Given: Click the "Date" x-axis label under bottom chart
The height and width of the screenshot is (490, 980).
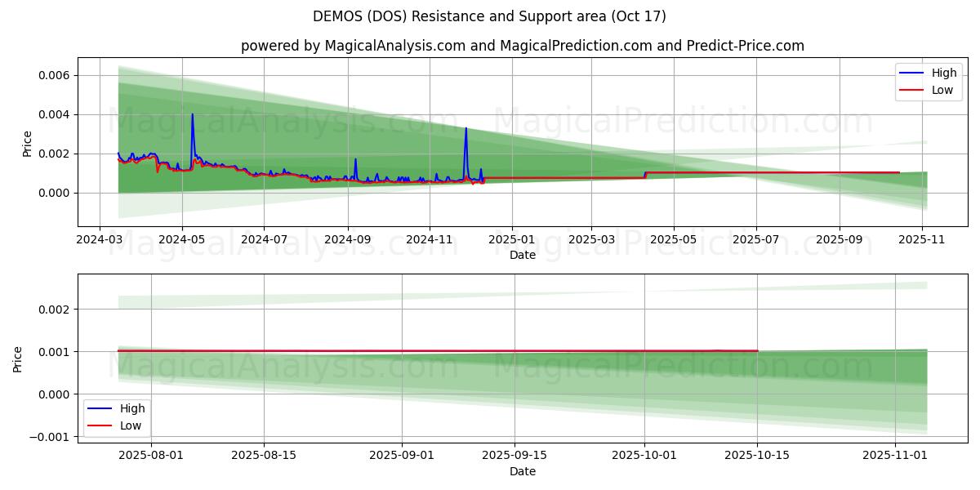Looking at the screenshot, I should point(522,471).
